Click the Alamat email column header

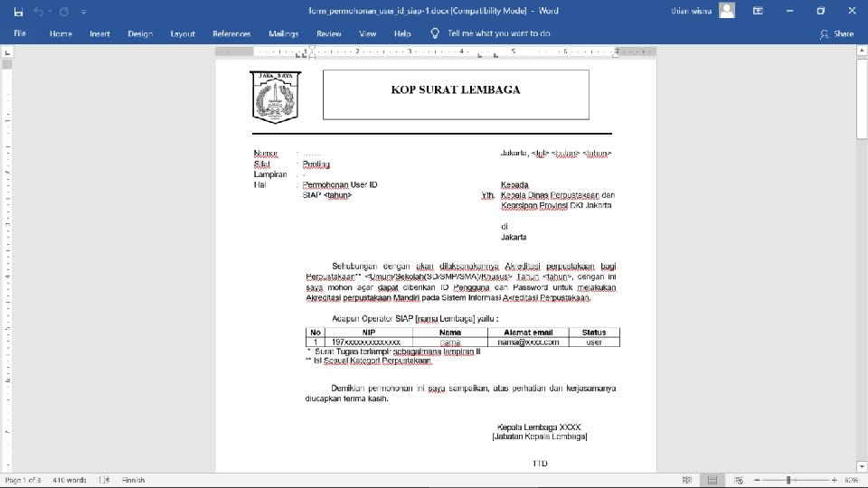pyautogui.click(x=528, y=333)
